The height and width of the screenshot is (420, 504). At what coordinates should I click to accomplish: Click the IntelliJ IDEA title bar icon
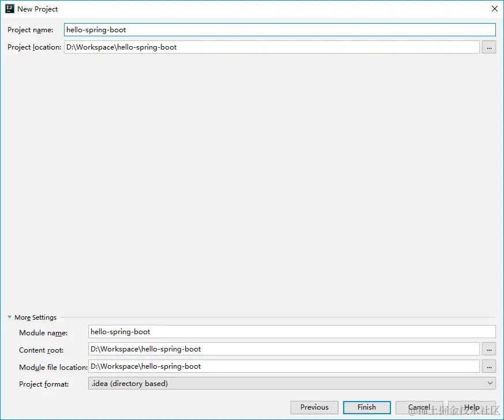tap(10, 9)
